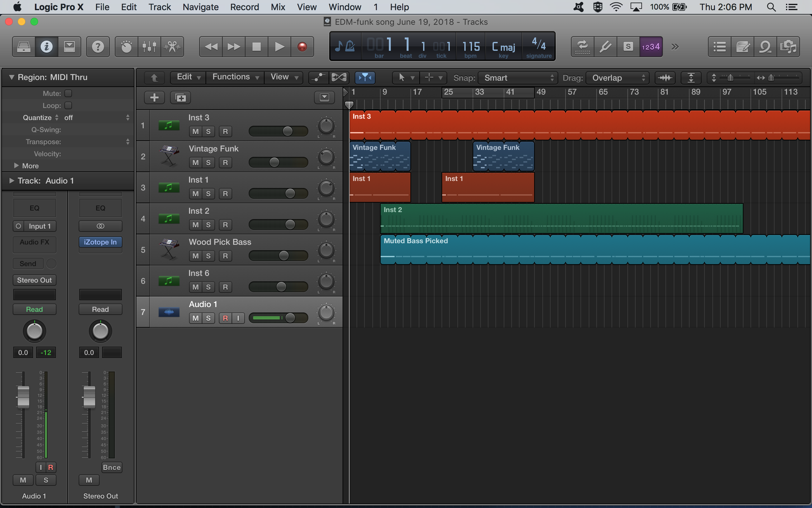Open the Tuner button
The width and height of the screenshot is (812, 508).
[605, 47]
